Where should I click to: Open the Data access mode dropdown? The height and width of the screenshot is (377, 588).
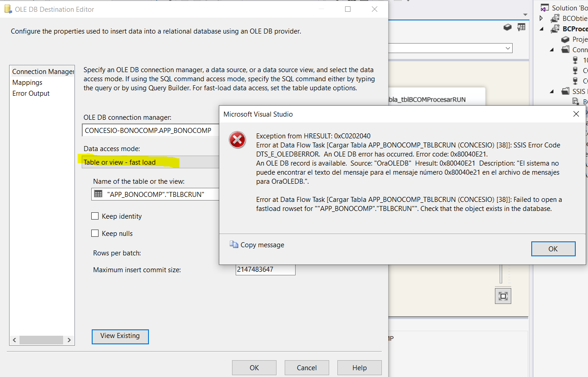click(151, 162)
